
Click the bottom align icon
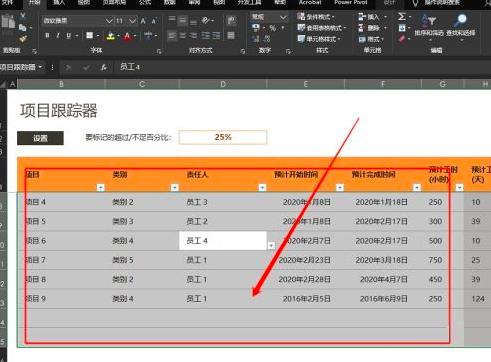pyautogui.click(x=193, y=22)
